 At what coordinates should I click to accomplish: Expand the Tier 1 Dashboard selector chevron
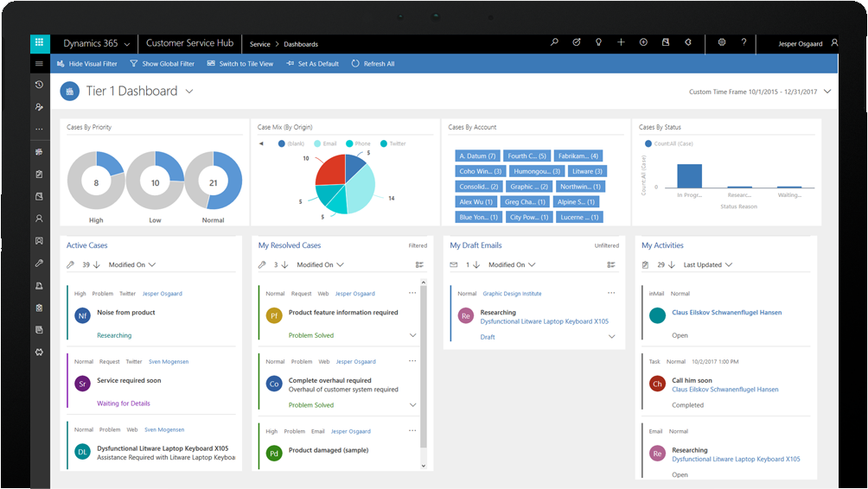pyautogui.click(x=189, y=92)
